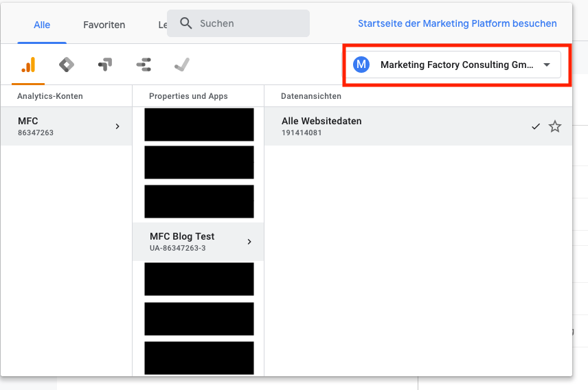Switch to the Tag Manager diamond icon
588x390 pixels.
[67, 65]
